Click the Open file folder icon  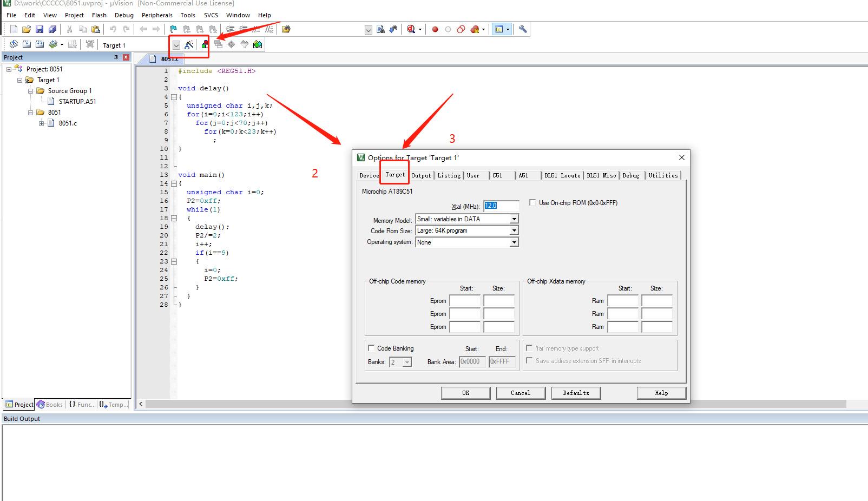click(x=27, y=29)
